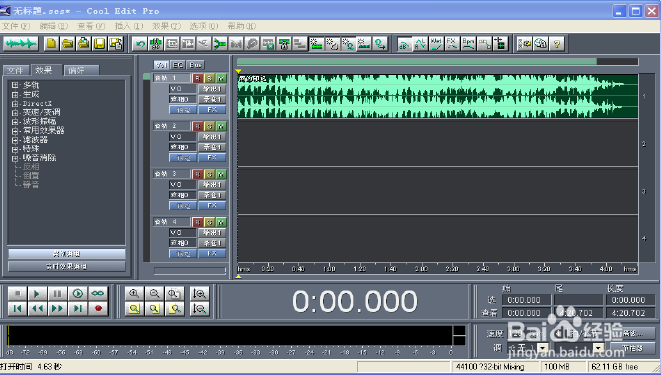Arm track 1 for recording (R)
661x375 pixels.
pyautogui.click(x=198, y=78)
